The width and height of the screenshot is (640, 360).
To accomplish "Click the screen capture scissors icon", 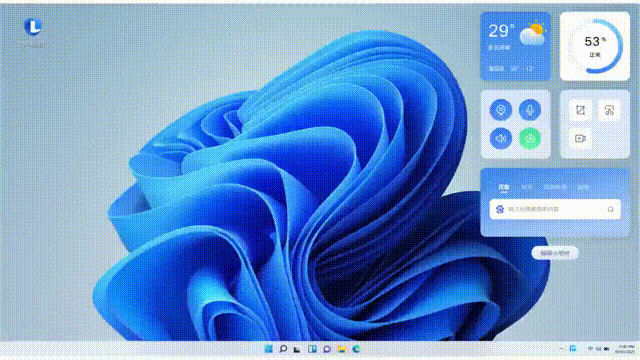I will tap(609, 110).
